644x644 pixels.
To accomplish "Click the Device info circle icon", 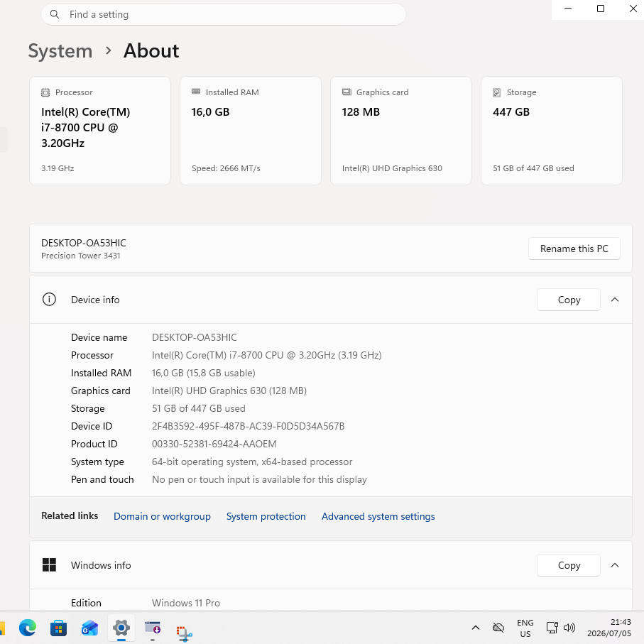I will (x=49, y=300).
